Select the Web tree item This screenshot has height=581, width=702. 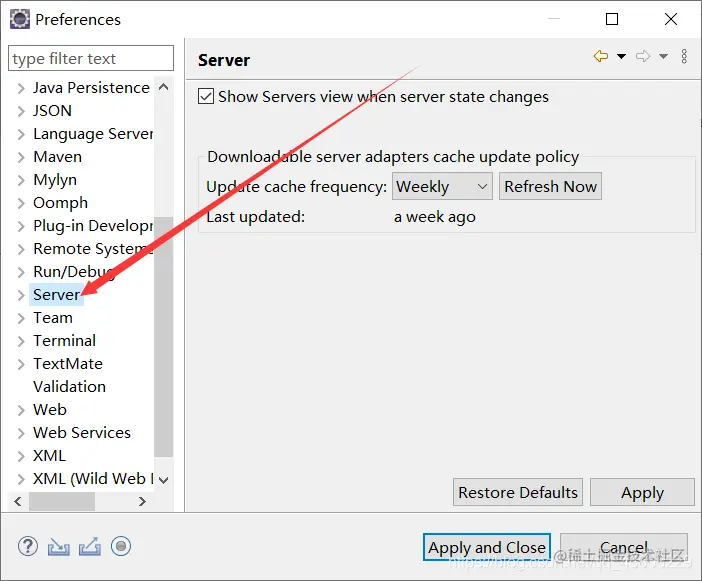[50, 410]
